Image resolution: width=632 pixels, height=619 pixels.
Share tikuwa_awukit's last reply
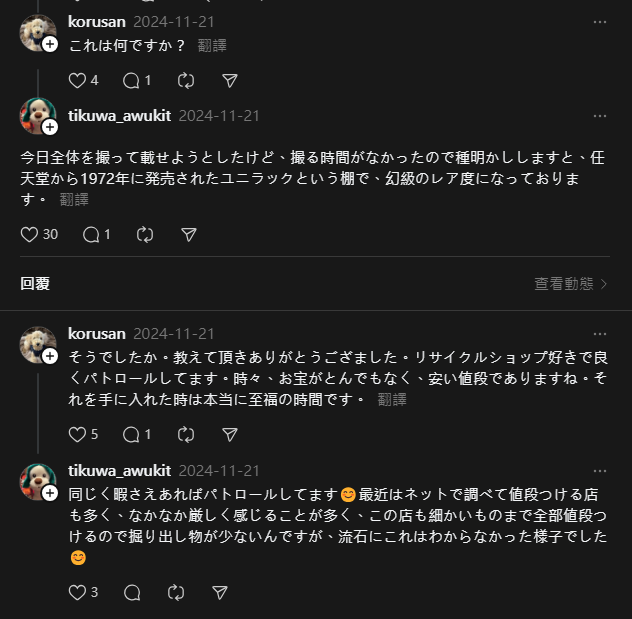220,592
